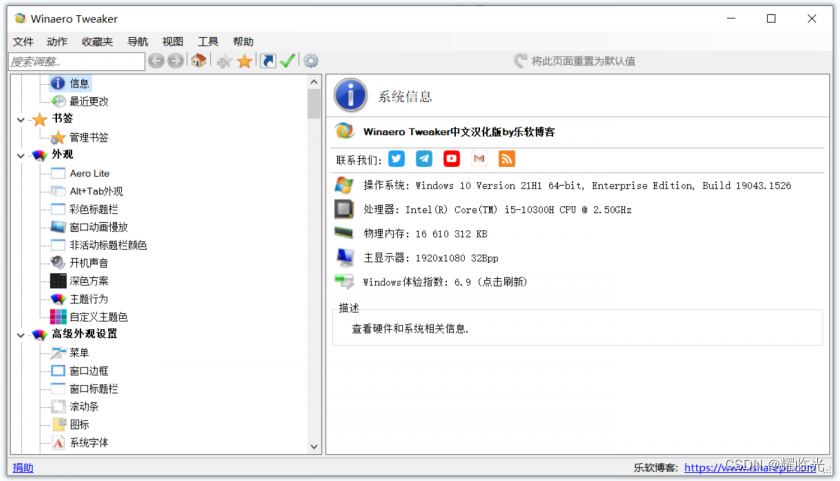Viewport: 840px width, 481px height.
Task: Select Aero Lite in the tree
Action: 89,173
